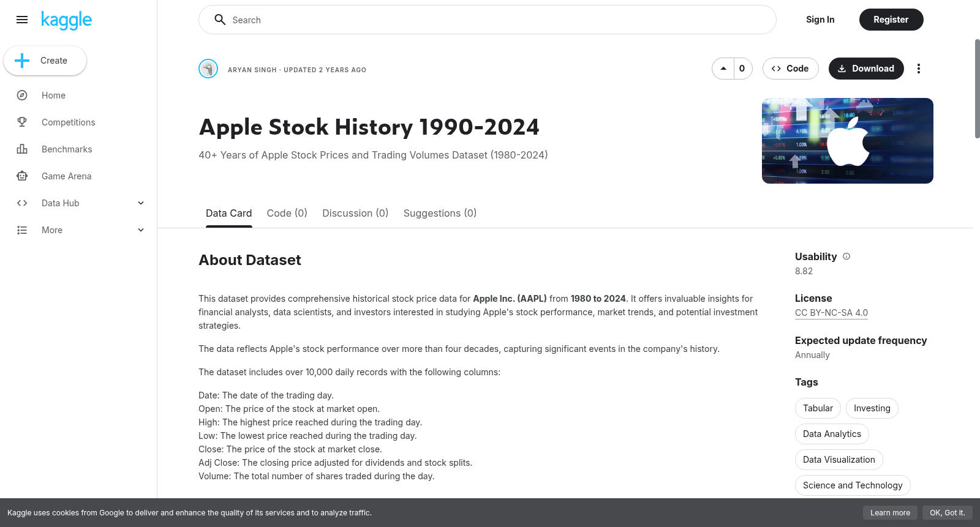Click Aryan Singh's profile avatar
This screenshot has width=980, height=527.
pos(208,69)
